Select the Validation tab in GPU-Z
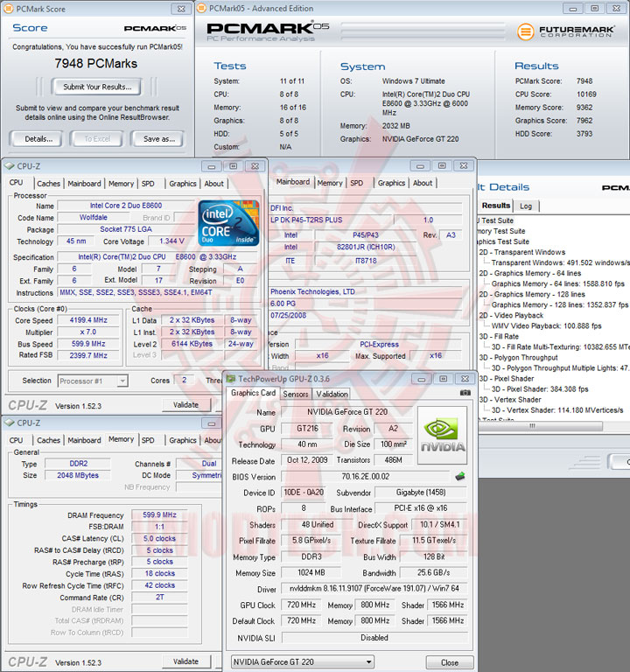The width and height of the screenshot is (630, 672). click(x=332, y=394)
